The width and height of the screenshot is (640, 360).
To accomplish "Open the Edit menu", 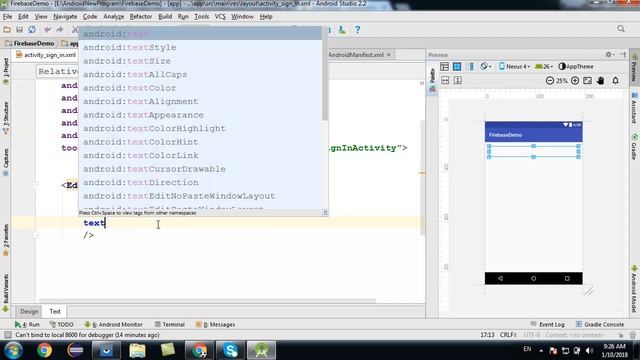I will tap(23, 17).
